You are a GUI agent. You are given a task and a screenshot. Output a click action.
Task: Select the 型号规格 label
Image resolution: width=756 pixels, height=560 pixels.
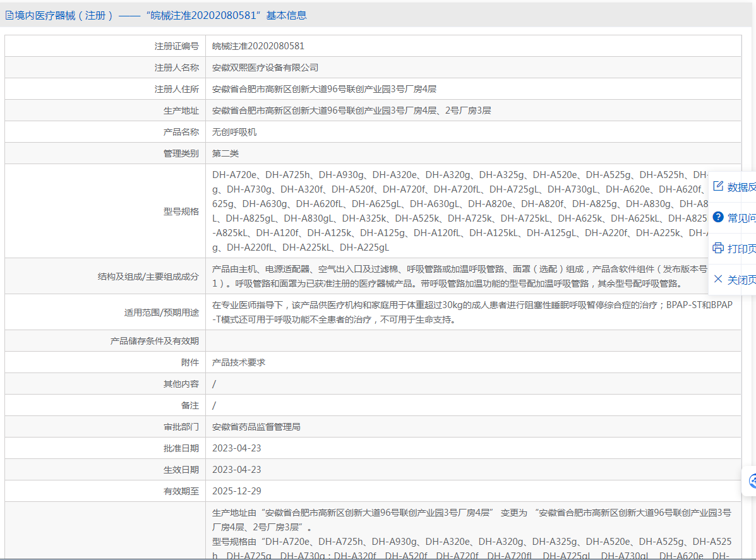[x=181, y=211]
